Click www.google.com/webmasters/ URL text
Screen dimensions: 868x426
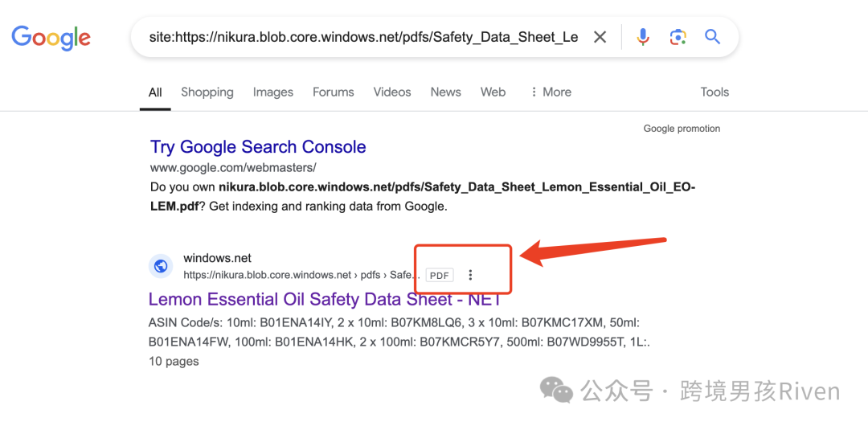point(233,167)
